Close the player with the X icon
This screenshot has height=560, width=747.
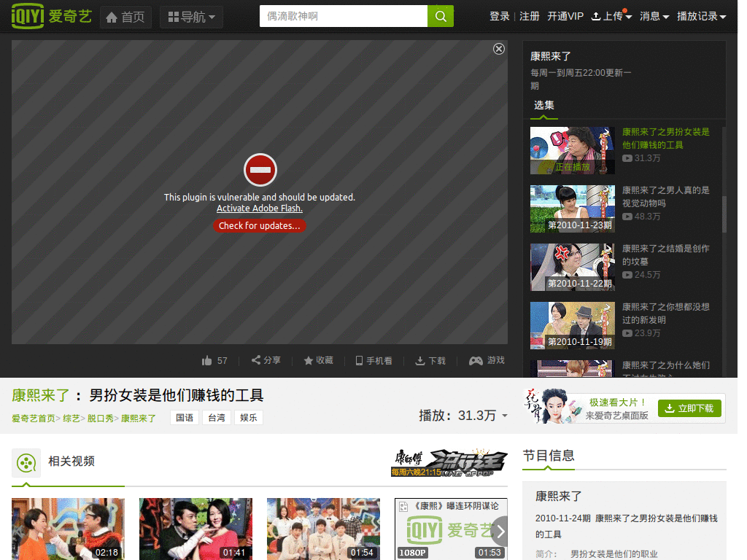pos(499,49)
